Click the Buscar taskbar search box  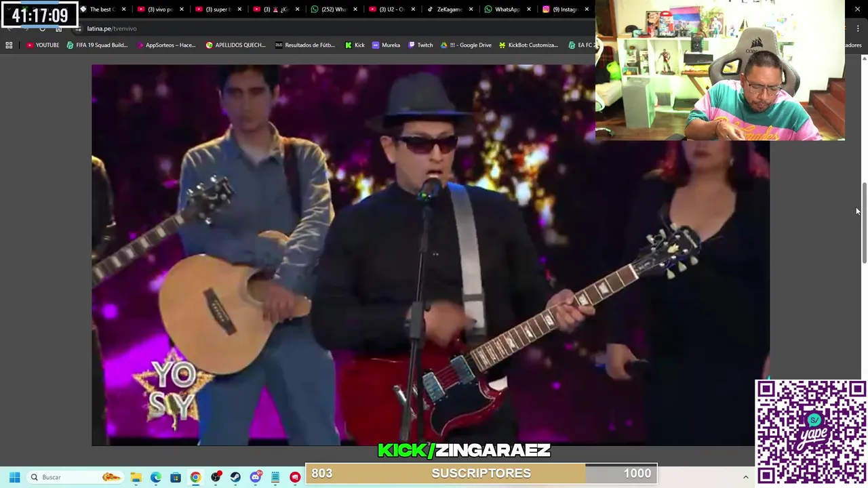point(75,477)
